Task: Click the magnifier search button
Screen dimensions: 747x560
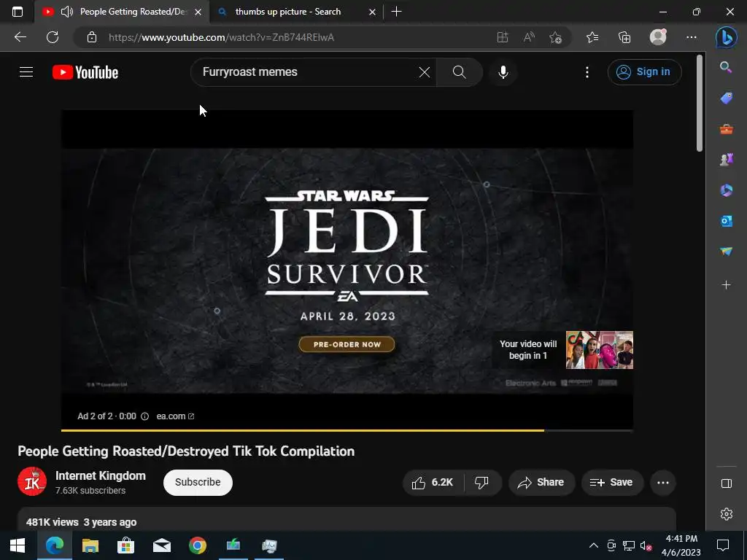Action: pyautogui.click(x=460, y=72)
